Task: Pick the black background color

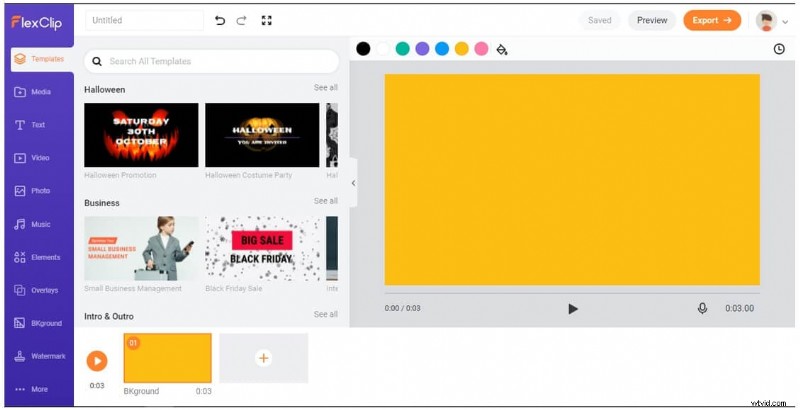Action: (x=363, y=49)
